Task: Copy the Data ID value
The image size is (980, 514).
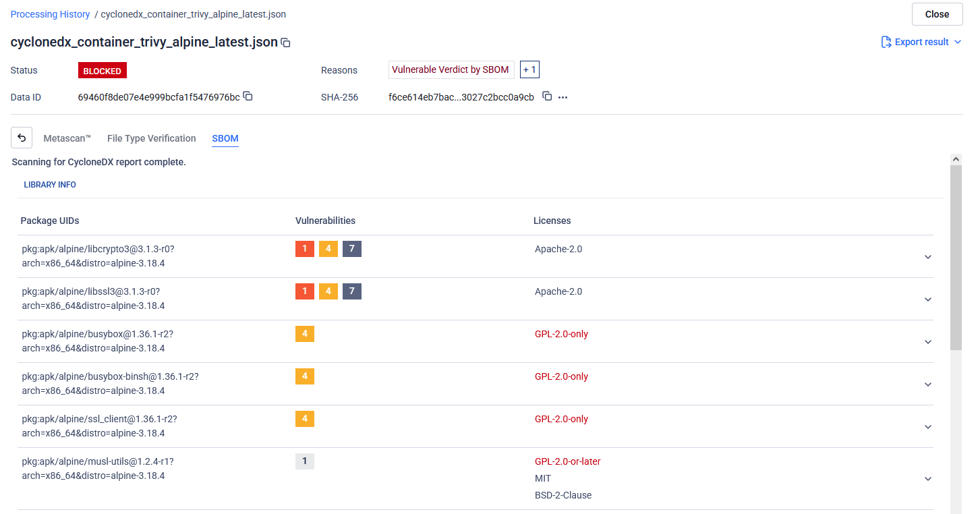Action: click(248, 96)
